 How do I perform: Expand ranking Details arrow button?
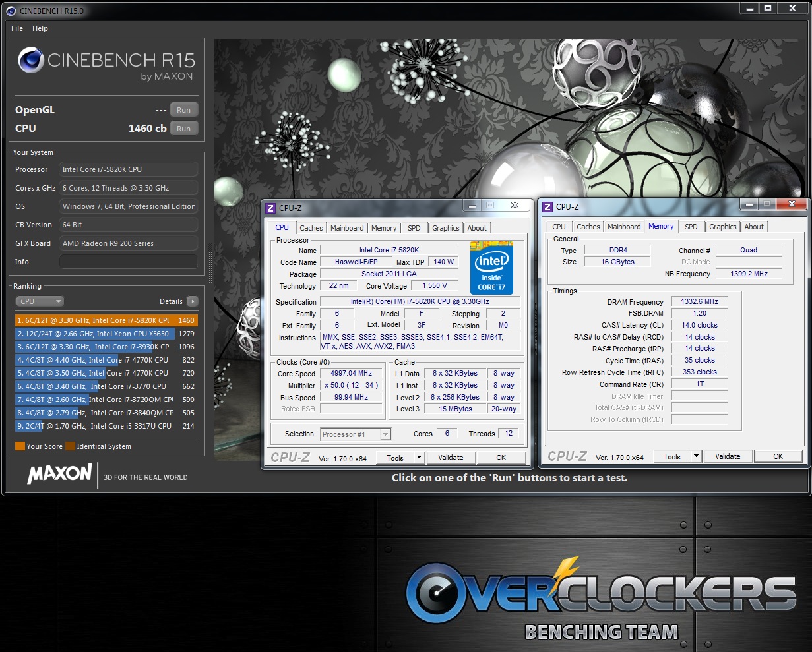tap(192, 301)
